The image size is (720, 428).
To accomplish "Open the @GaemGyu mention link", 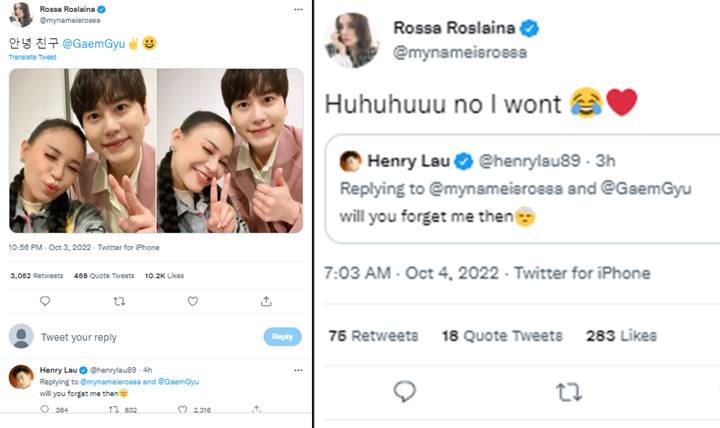I will pyautogui.click(x=94, y=44).
